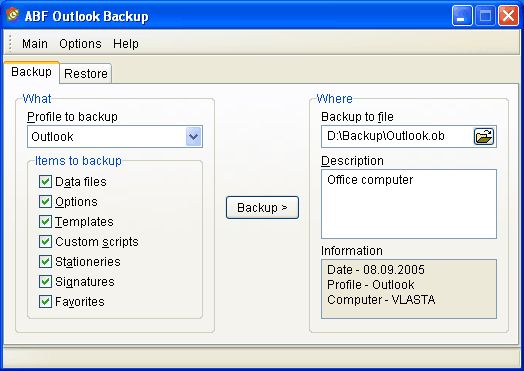Disable the Templates checkbox
The height and width of the screenshot is (371, 524).
click(x=45, y=222)
